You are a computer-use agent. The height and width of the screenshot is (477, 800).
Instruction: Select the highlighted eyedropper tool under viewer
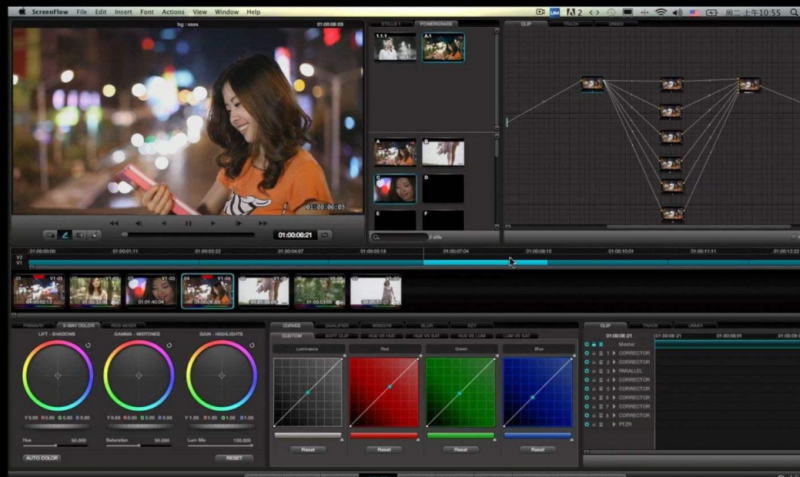[x=65, y=235]
